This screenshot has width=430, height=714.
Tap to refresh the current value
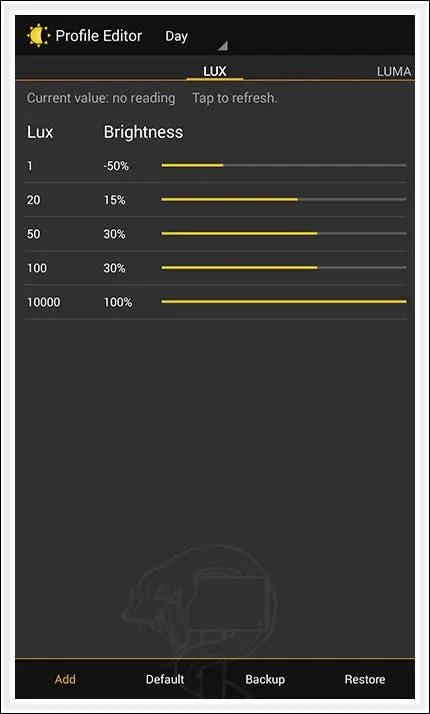click(x=234, y=98)
